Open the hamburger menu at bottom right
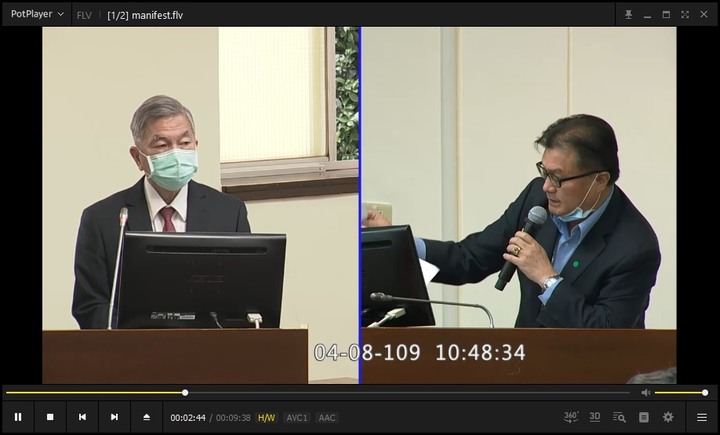 (702, 417)
